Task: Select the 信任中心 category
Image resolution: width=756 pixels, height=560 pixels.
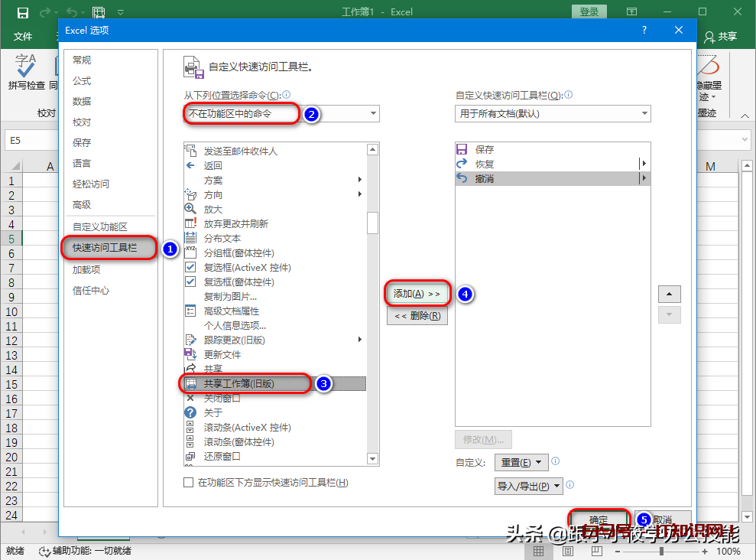Action: (x=91, y=291)
